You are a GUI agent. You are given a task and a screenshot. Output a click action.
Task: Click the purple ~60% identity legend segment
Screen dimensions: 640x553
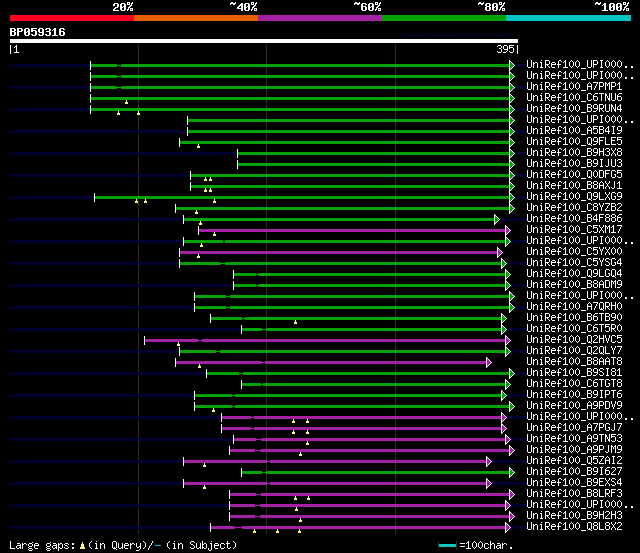click(x=320, y=18)
